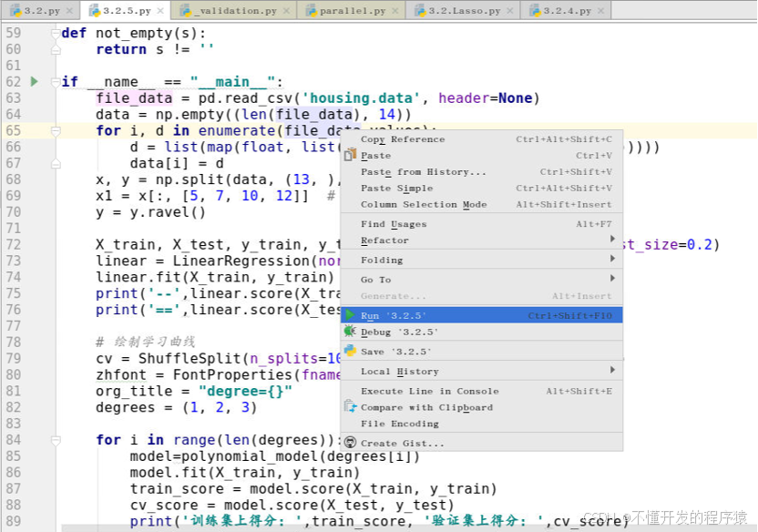Open the Local History submenu

click(x=481, y=372)
